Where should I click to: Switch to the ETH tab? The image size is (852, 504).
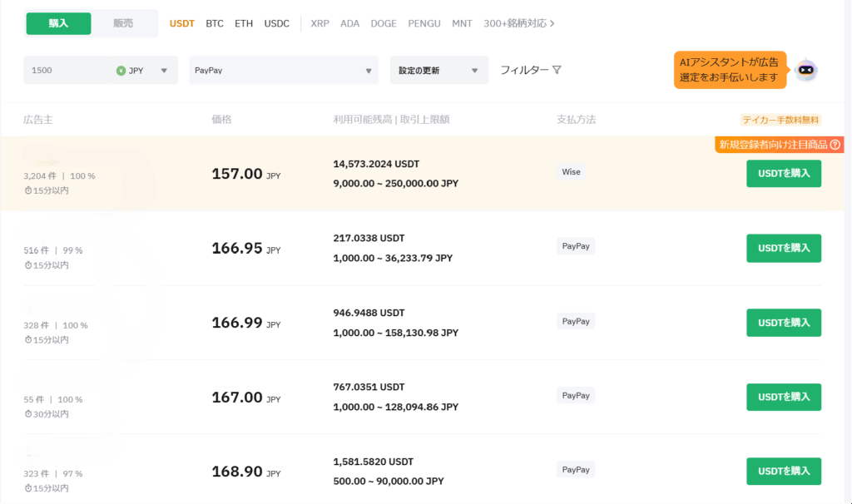244,23
